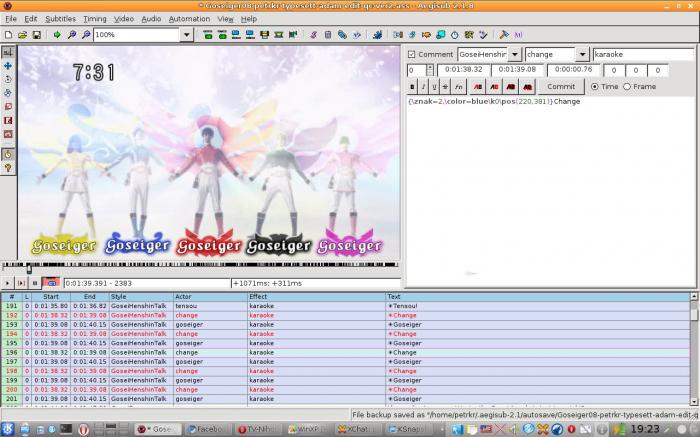700x437 pixels.
Task: Click the font name (fn) button
Action: pos(458,87)
